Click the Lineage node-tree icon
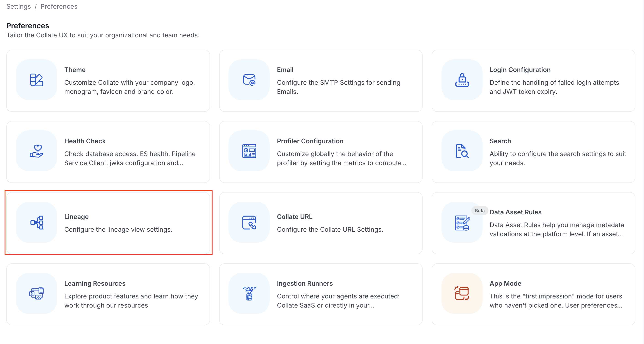The height and width of the screenshot is (344, 644). 36,222
